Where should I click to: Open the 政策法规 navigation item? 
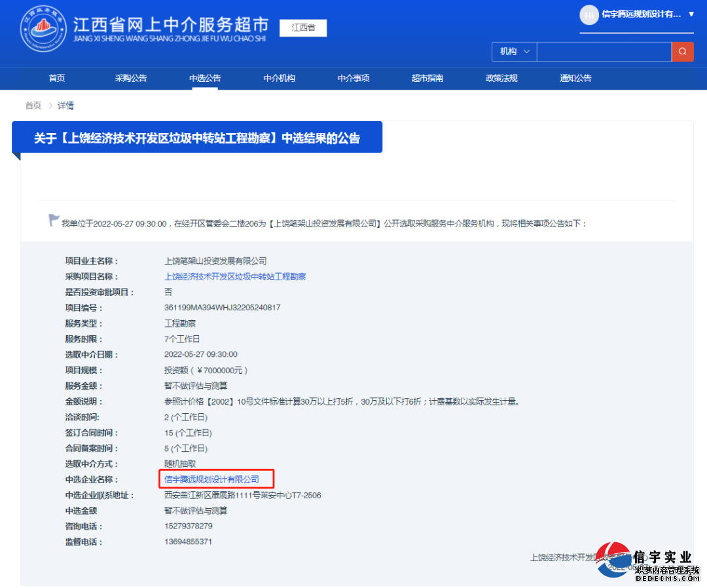(501, 78)
